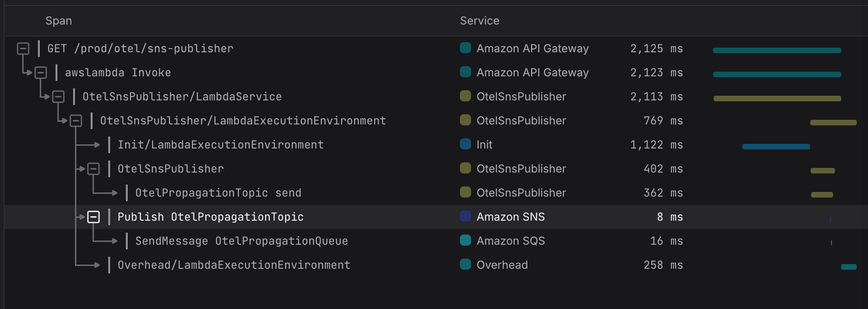Click the Service column header
This screenshot has width=868, height=309.
[x=479, y=21]
